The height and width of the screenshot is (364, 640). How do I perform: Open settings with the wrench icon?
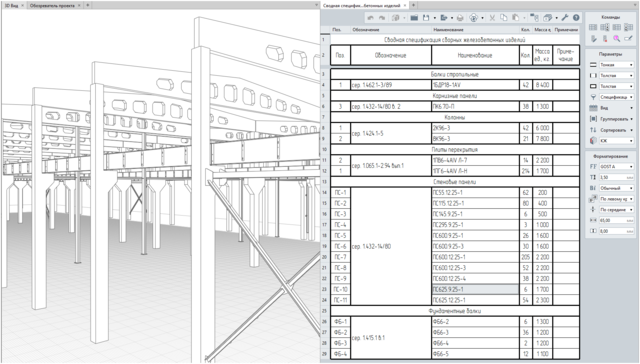point(565,18)
